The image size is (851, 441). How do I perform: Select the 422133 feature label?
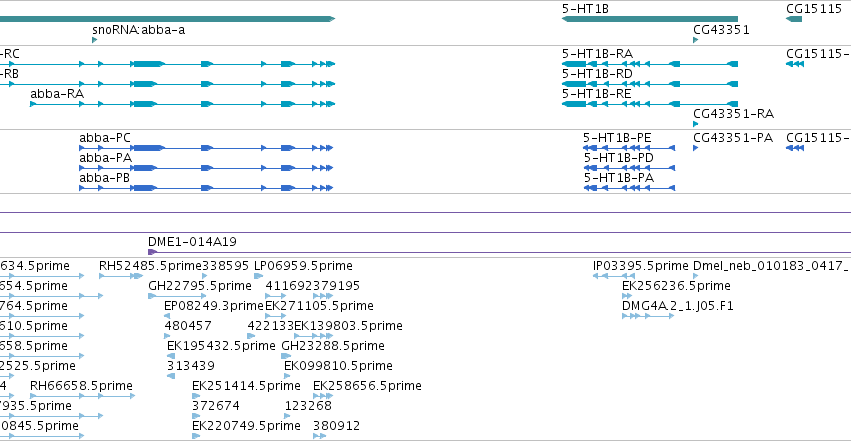coord(270,326)
